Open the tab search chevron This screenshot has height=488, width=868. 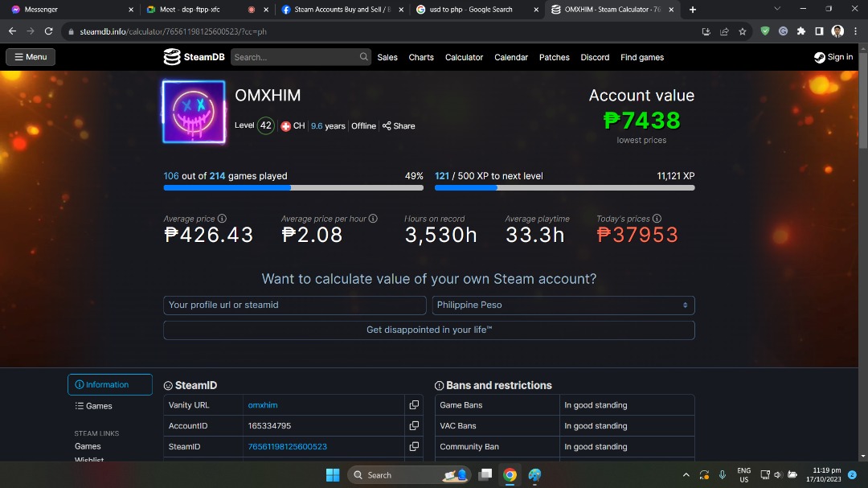pyautogui.click(x=777, y=9)
